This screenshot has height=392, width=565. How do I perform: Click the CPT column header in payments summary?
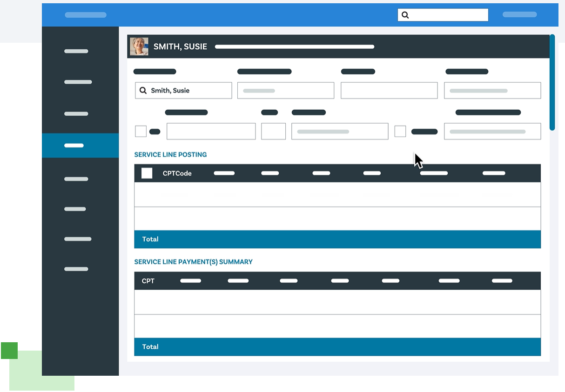pos(148,281)
